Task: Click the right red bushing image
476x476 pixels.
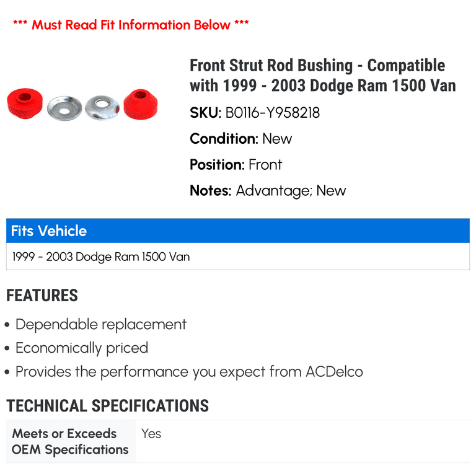Action: 141,104
